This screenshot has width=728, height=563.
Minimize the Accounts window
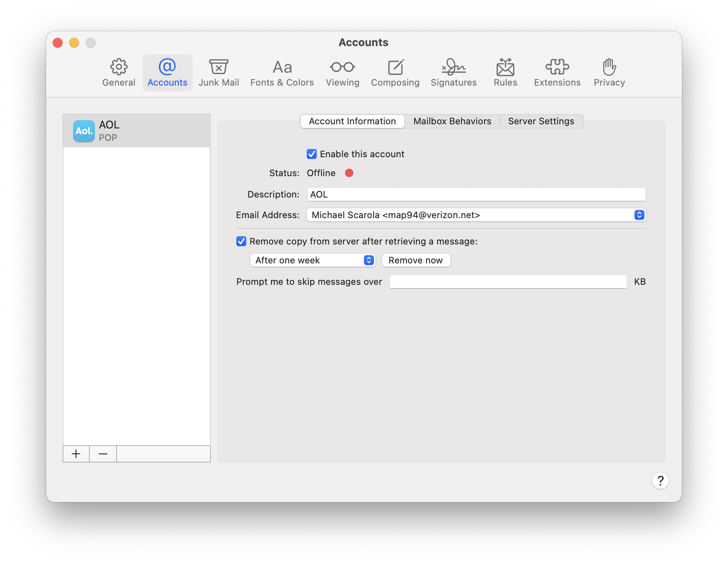click(x=74, y=43)
